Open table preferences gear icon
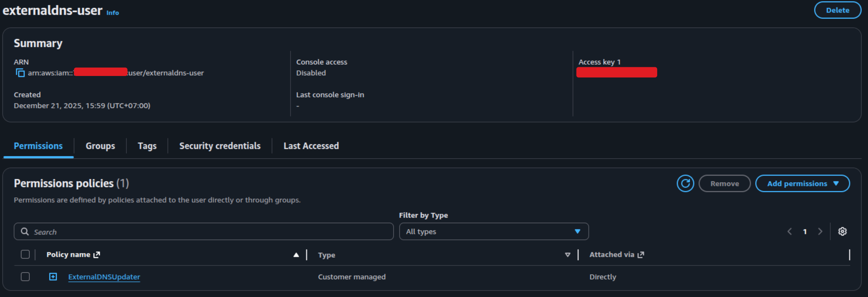 click(842, 232)
